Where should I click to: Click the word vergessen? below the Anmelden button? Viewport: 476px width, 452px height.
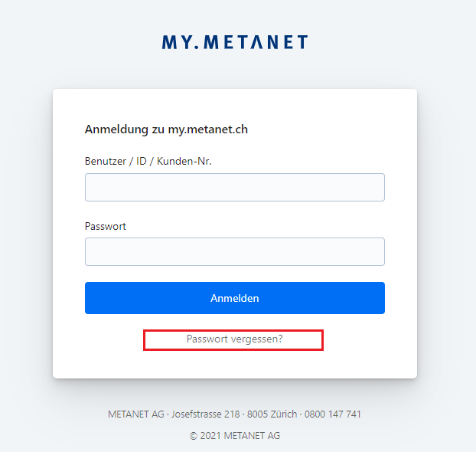[258, 339]
